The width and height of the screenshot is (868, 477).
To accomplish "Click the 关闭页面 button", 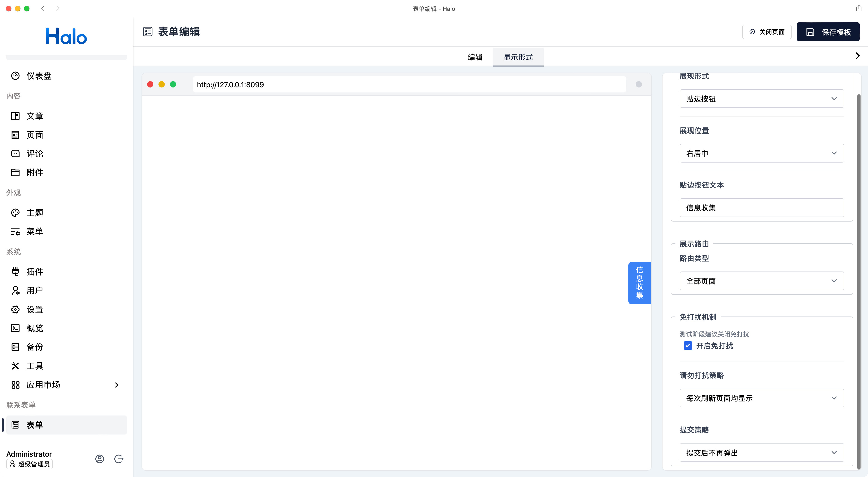I will click(x=767, y=32).
